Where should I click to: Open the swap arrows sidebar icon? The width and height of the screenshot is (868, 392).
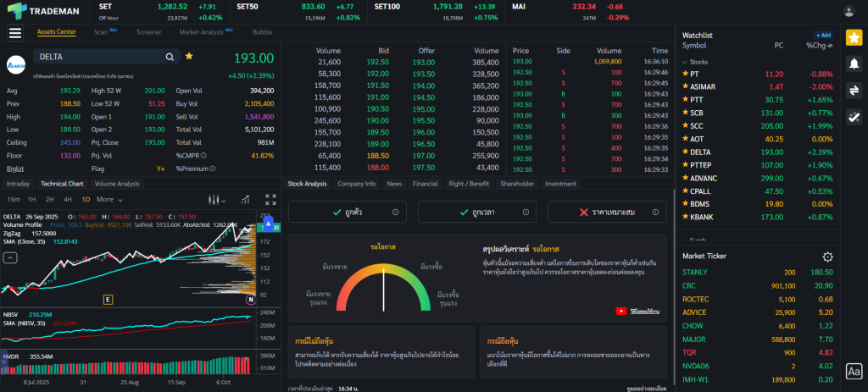[854, 90]
